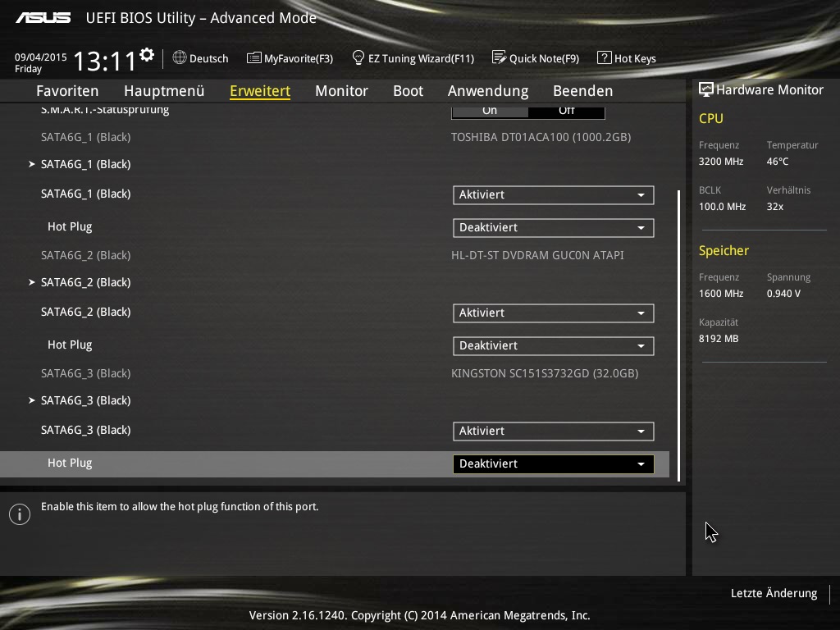Switch to the Hauptmenü tab

164,90
